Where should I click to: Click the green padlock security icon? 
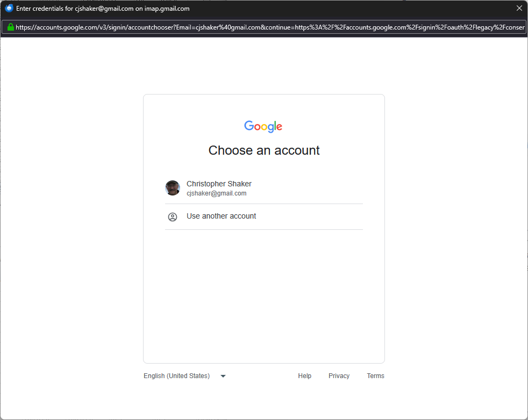tap(10, 27)
